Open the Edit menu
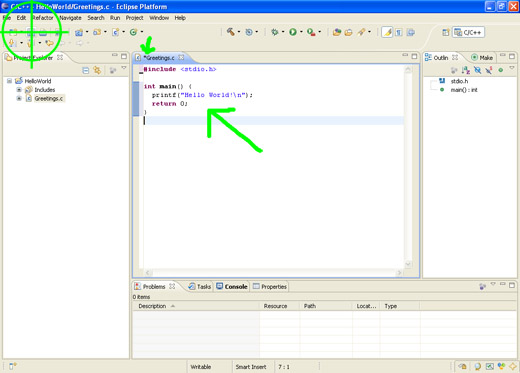 click(21, 18)
